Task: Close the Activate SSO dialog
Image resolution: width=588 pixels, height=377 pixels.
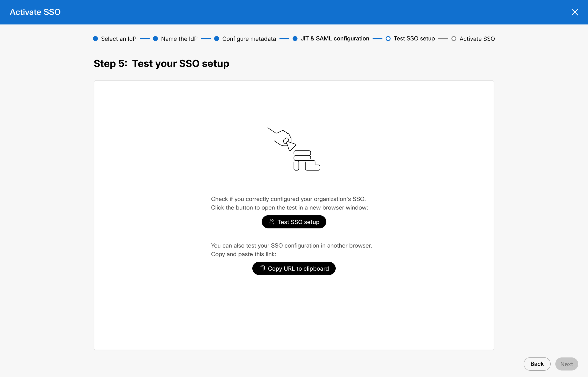Action: pos(575,12)
